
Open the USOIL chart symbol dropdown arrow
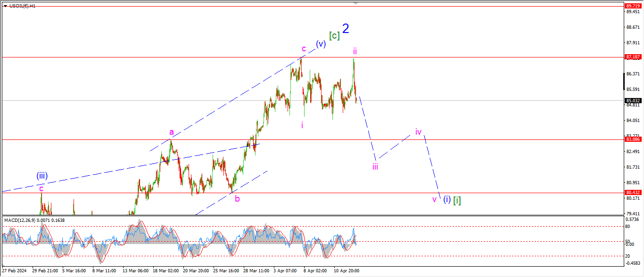(x=5, y=6)
